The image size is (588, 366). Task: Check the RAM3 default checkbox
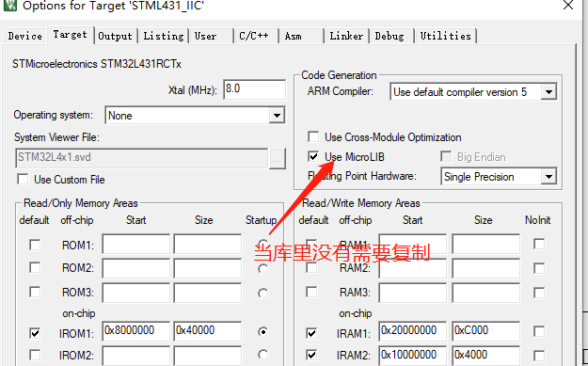(x=311, y=292)
